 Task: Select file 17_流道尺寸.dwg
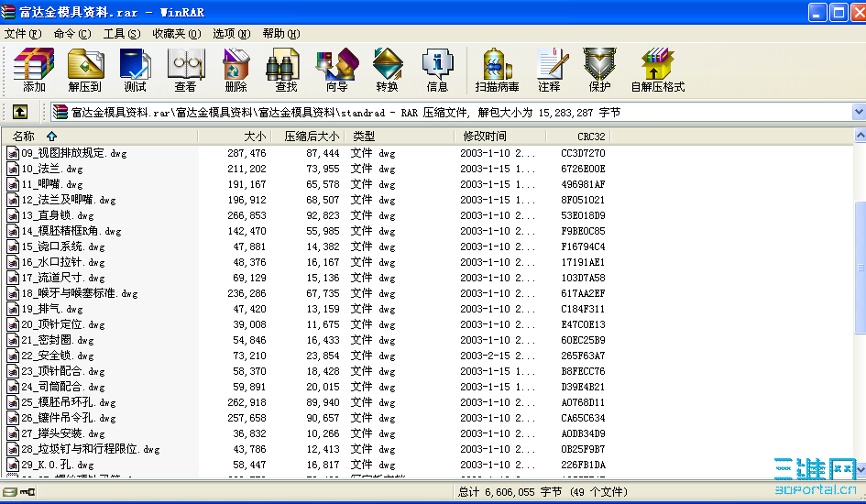(63, 278)
